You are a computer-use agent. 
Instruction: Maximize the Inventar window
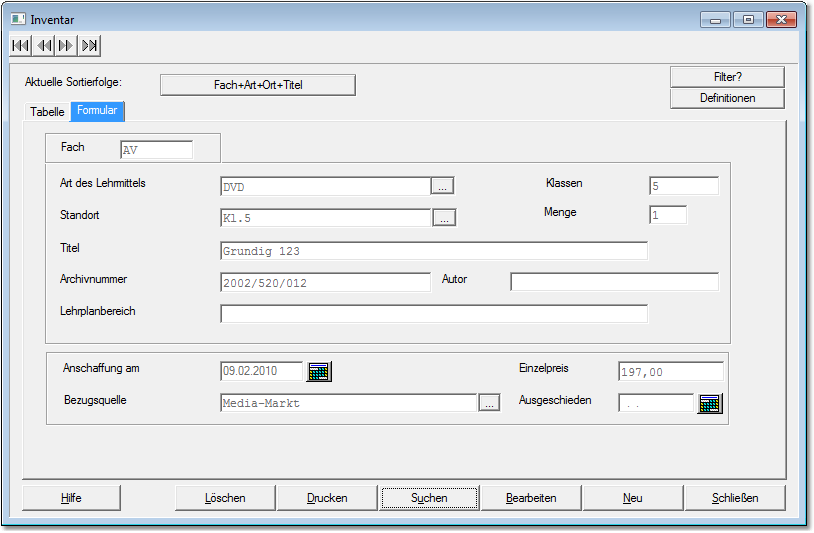pos(748,20)
